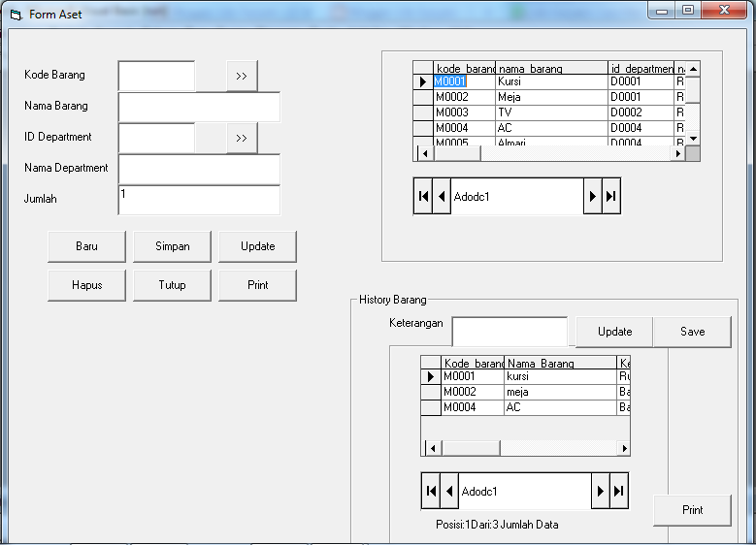Click Save button in History Barang

(x=692, y=332)
